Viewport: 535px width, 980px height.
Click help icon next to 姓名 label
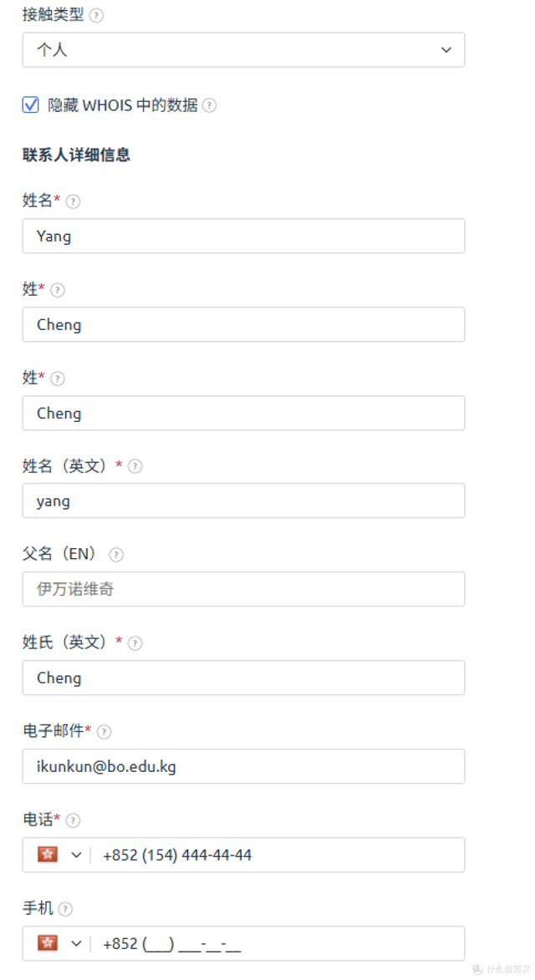(74, 201)
